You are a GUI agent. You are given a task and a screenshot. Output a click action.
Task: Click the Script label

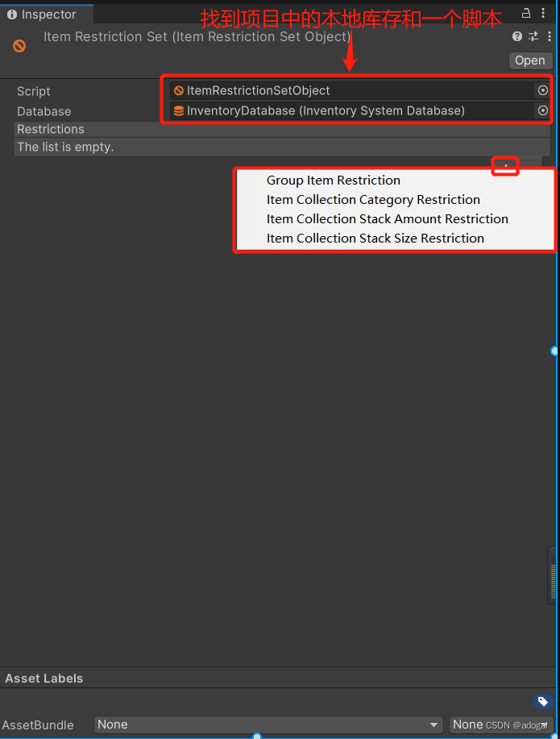34,91
